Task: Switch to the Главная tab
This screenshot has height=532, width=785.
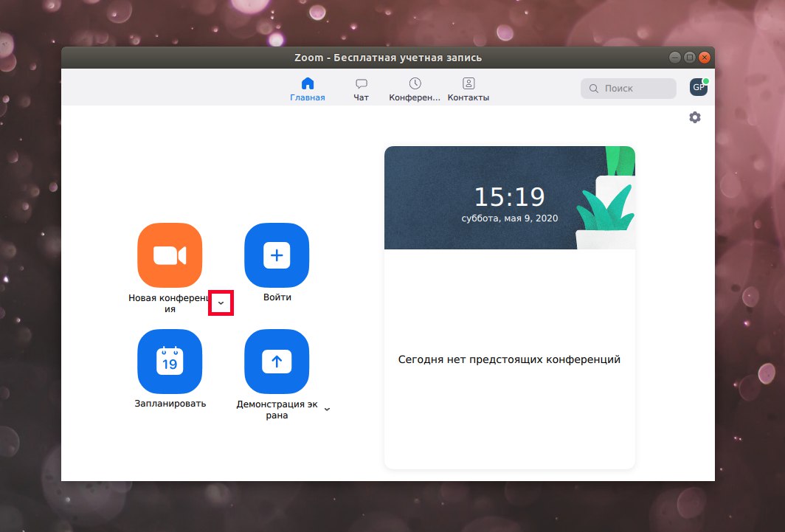Action: point(308,89)
